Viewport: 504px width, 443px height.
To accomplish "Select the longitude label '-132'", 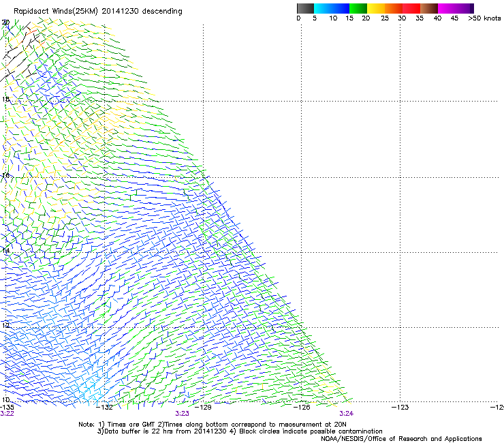I will tap(104, 408).
